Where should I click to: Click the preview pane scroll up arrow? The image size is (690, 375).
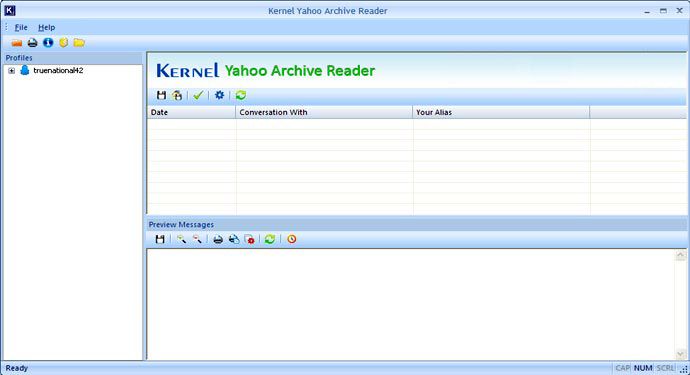[x=680, y=255]
